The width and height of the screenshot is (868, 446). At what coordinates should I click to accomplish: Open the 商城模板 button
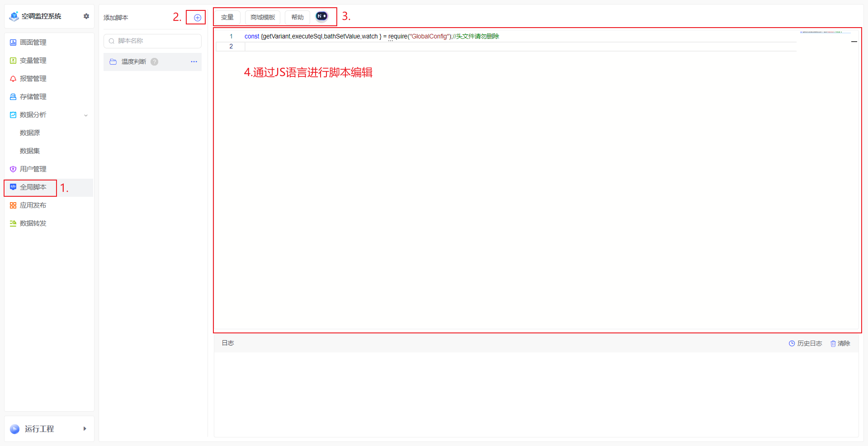263,18
